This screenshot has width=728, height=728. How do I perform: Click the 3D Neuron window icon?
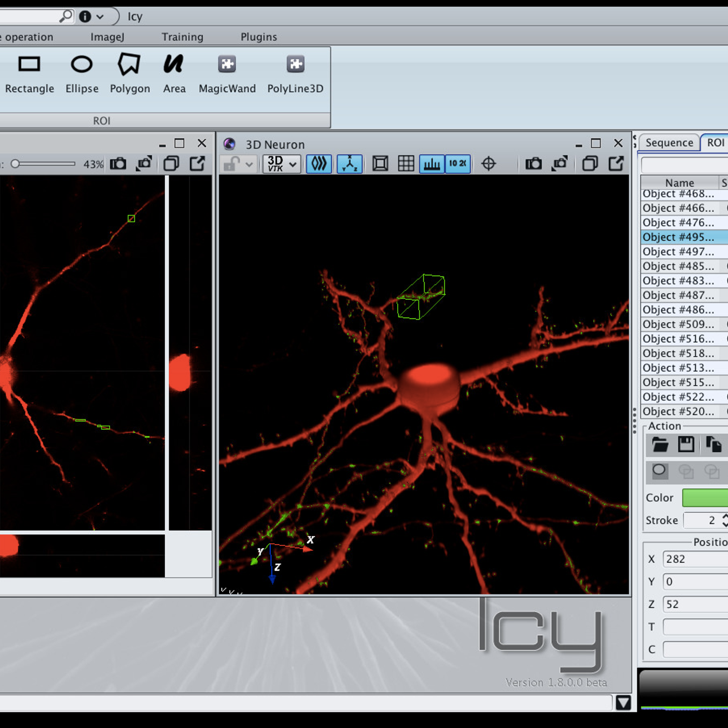[x=229, y=144]
